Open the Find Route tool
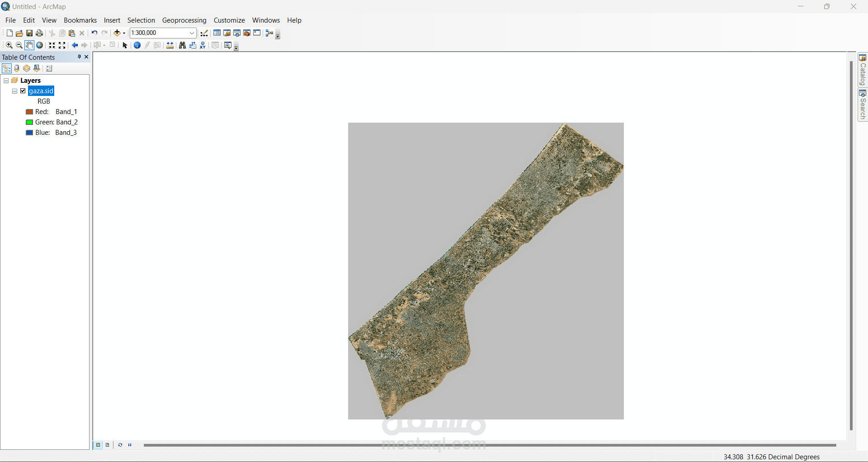The image size is (868, 462). (x=193, y=45)
